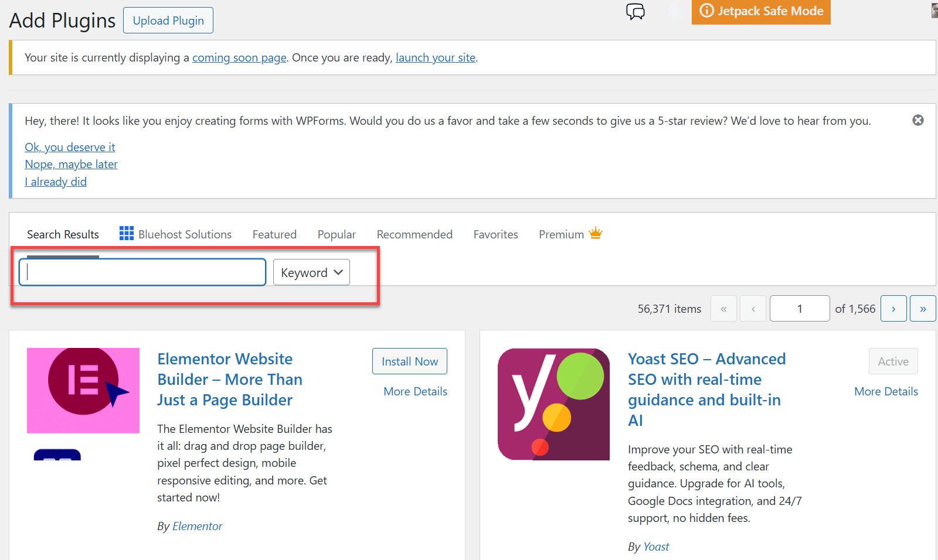
Task: Click the Bluehost Solutions grid icon
Action: click(126, 233)
